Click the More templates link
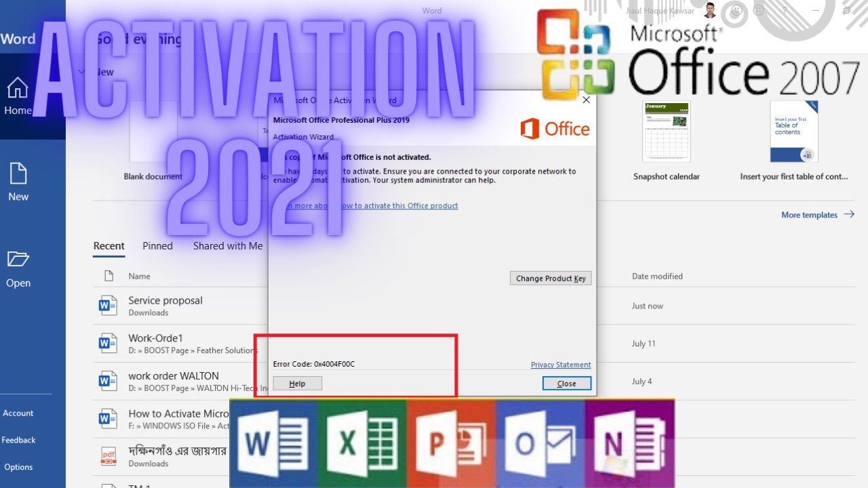Image resolution: width=868 pixels, height=488 pixels. click(809, 215)
